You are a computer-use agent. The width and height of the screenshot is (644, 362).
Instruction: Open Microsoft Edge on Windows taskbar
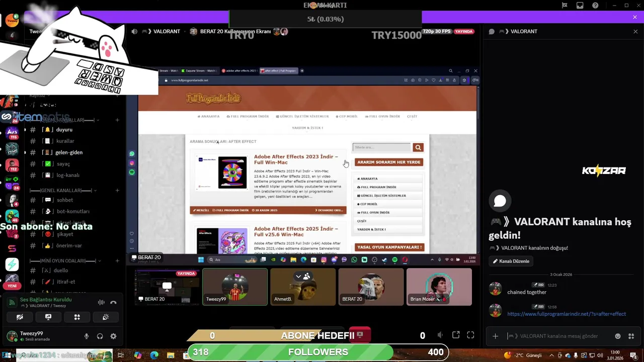tap(154, 355)
